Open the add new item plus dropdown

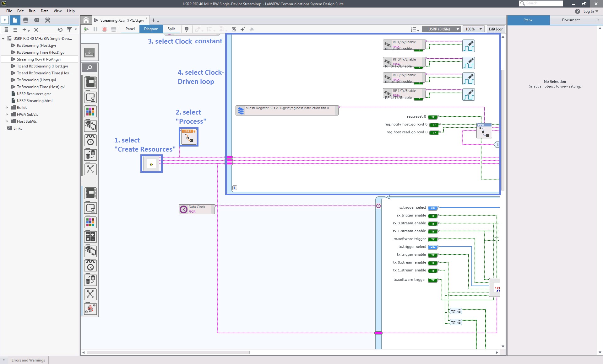[x=25, y=30]
